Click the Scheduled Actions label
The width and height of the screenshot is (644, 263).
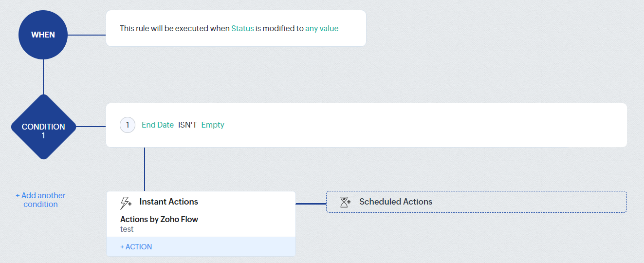pyautogui.click(x=396, y=202)
